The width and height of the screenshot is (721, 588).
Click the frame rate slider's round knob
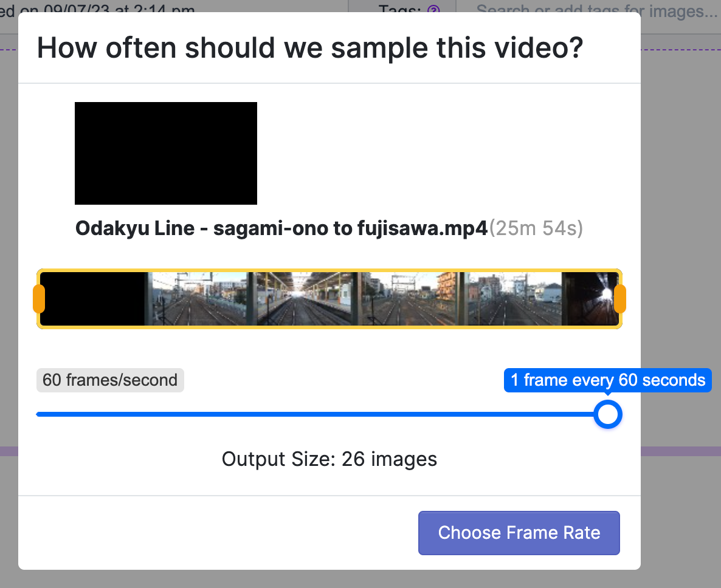click(607, 414)
